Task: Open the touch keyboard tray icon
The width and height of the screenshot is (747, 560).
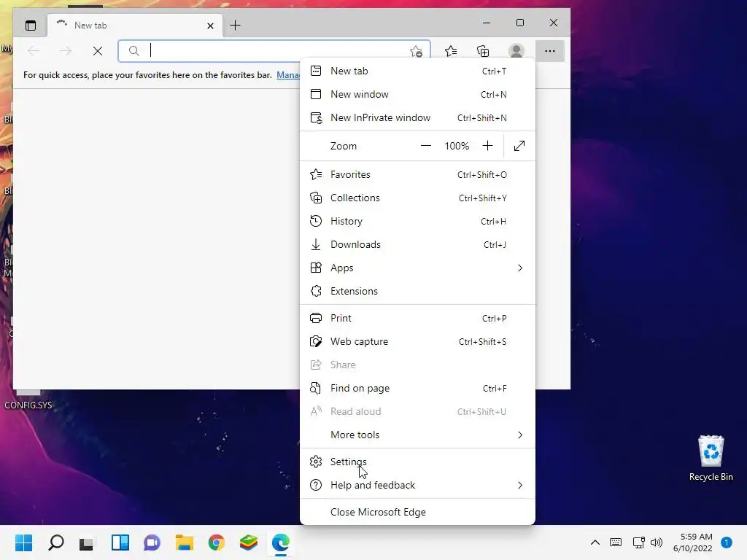Action: click(616, 542)
